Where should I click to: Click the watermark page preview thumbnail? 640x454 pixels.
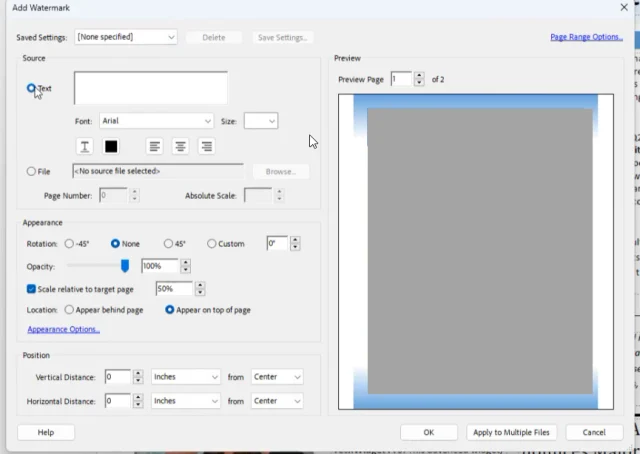click(x=476, y=251)
